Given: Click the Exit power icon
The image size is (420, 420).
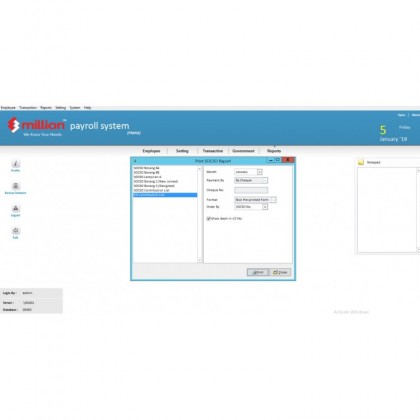Looking at the screenshot, I should (16, 231).
